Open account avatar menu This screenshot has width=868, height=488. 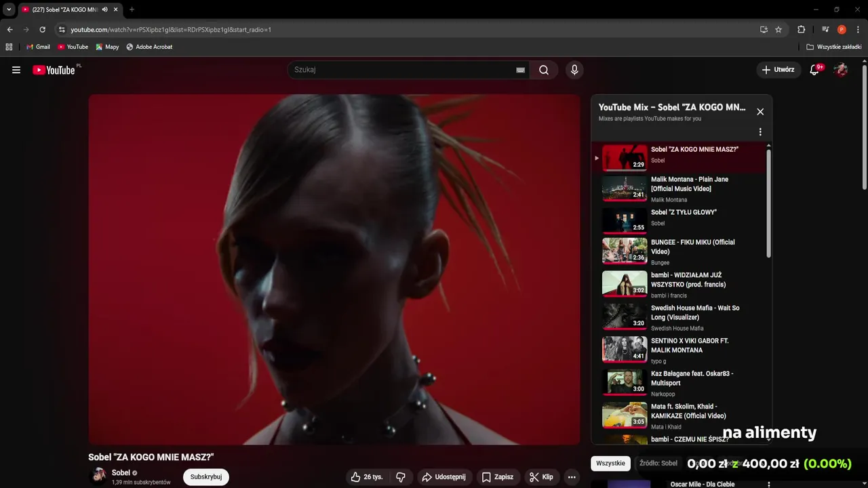click(x=841, y=70)
